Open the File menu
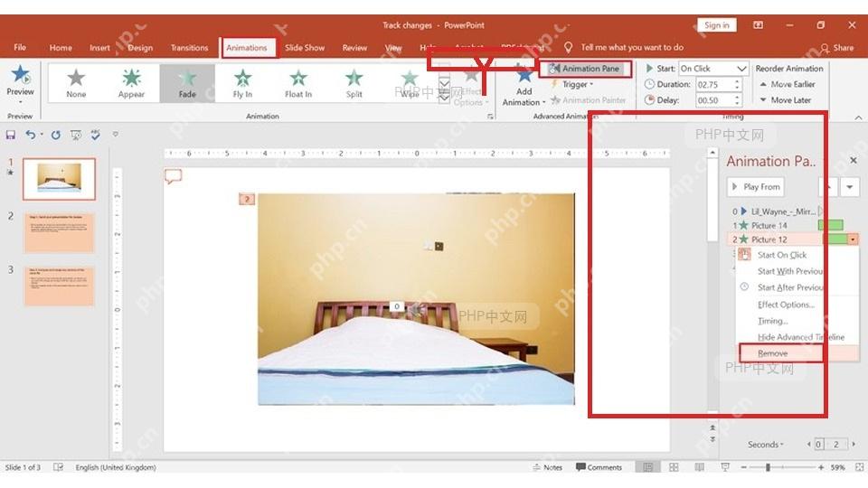The image size is (868, 488). click(20, 48)
